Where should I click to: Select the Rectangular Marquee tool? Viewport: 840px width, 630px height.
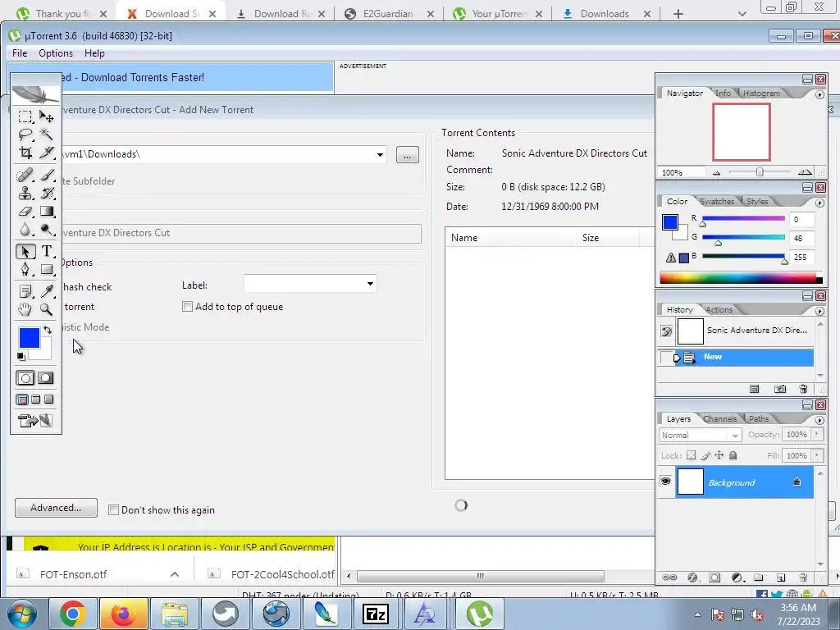(x=25, y=116)
